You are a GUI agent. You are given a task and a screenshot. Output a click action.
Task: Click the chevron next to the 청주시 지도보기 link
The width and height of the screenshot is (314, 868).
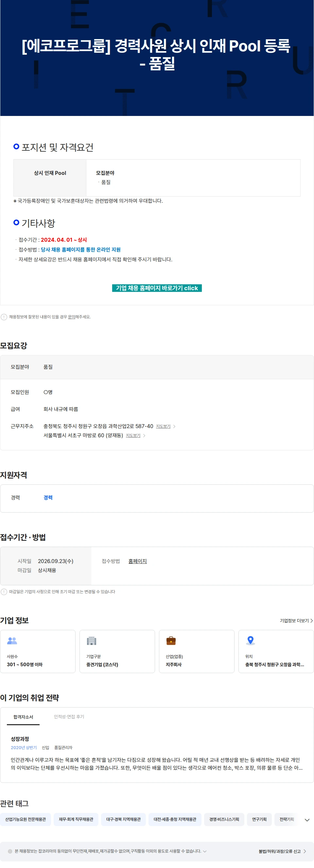(x=174, y=426)
